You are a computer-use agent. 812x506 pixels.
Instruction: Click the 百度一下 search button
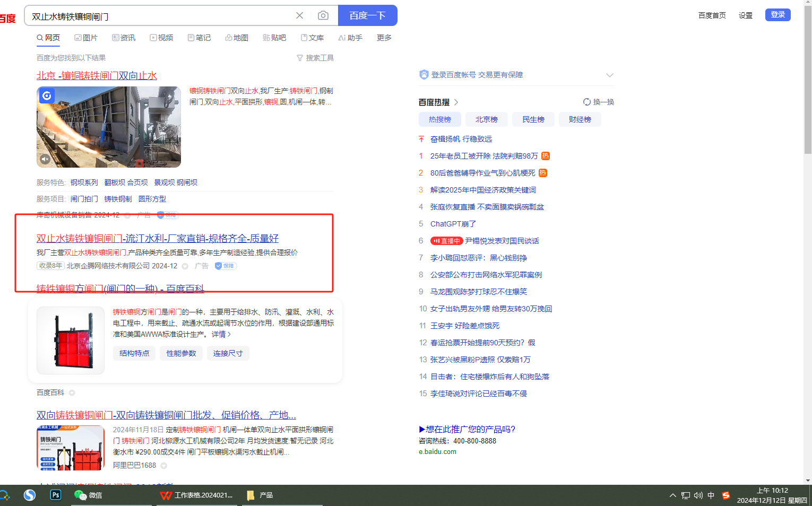click(x=367, y=15)
